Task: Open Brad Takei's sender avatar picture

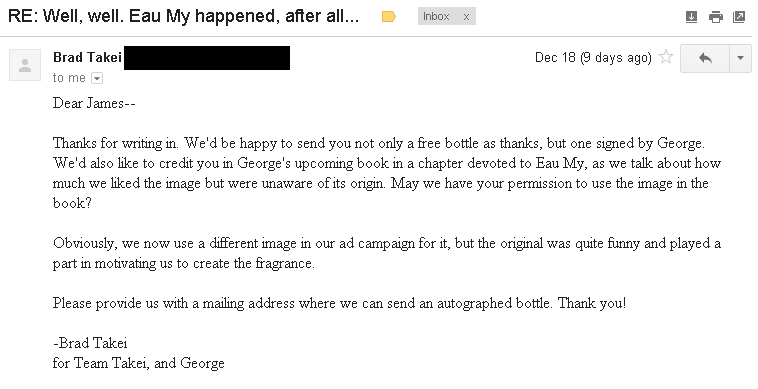Action: point(25,65)
